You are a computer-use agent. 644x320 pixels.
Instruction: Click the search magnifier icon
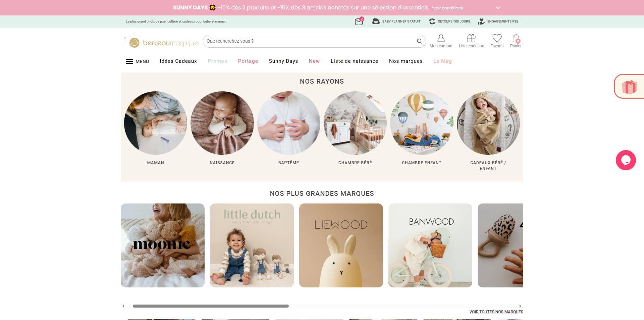pos(419,41)
